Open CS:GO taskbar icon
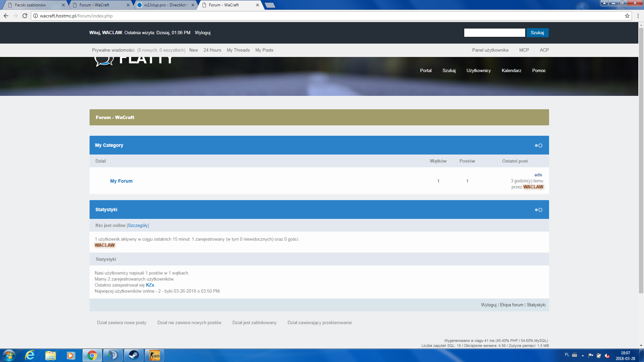The image size is (644, 362). pos(155,355)
